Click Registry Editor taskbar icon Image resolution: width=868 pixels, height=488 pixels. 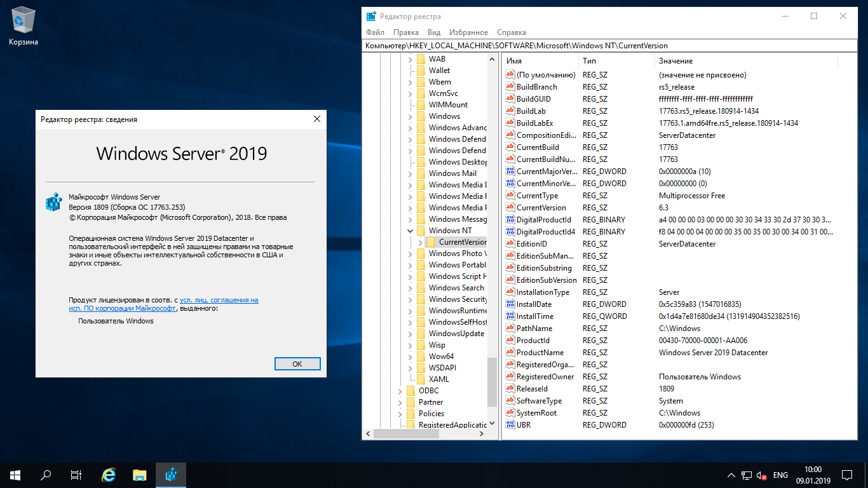(170, 475)
